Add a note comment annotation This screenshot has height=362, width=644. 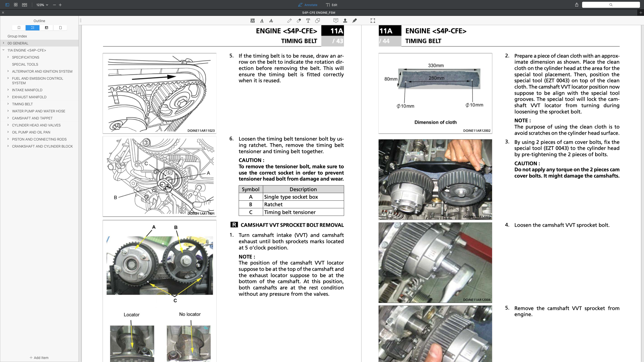pyautogui.click(x=336, y=21)
